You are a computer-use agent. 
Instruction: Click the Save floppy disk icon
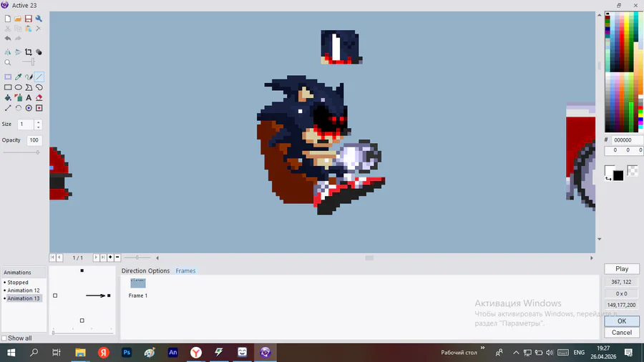click(29, 19)
